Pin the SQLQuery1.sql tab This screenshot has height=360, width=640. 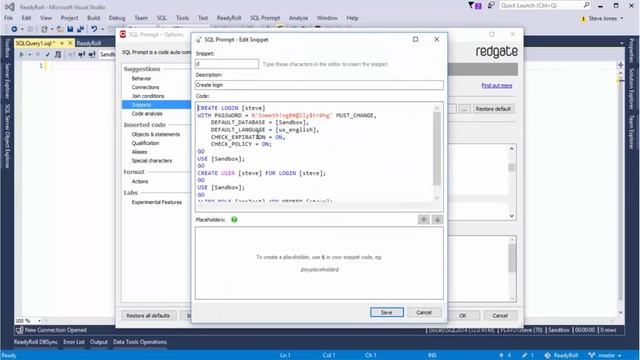62,43
